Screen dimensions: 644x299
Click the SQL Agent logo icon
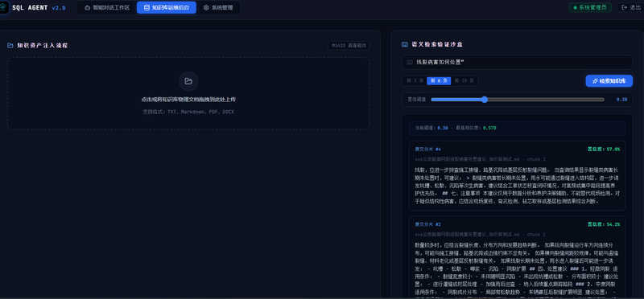click(x=3, y=7)
